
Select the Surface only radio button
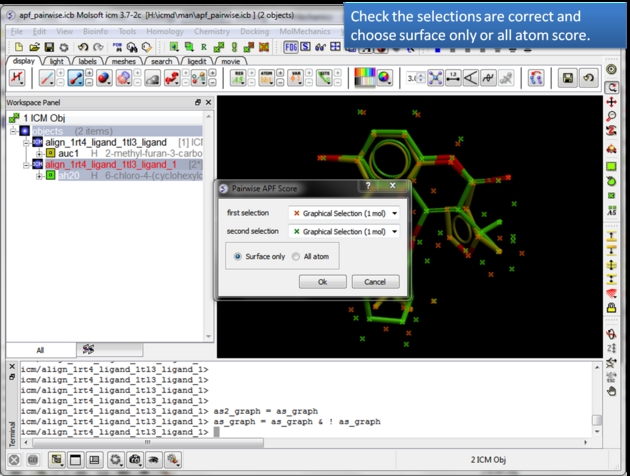(238, 257)
